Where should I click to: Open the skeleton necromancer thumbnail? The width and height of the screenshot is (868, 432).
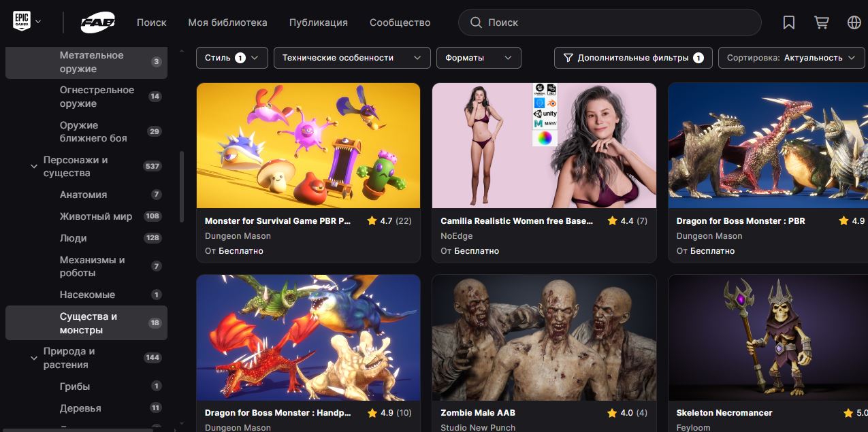(x=768, y=337)
